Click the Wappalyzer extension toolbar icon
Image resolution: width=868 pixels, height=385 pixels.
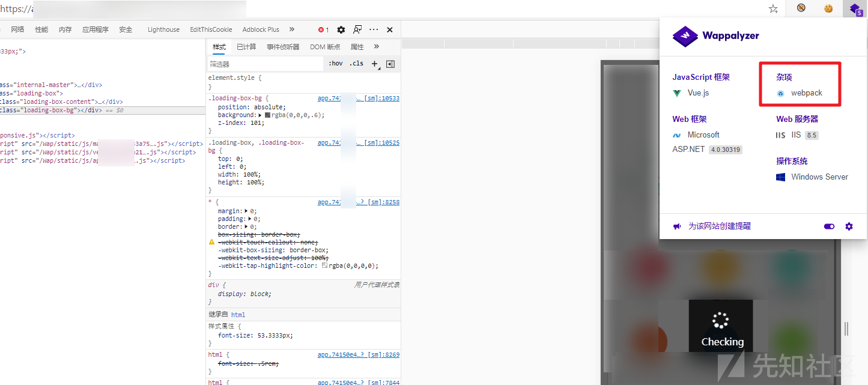[x=855, y=8]
